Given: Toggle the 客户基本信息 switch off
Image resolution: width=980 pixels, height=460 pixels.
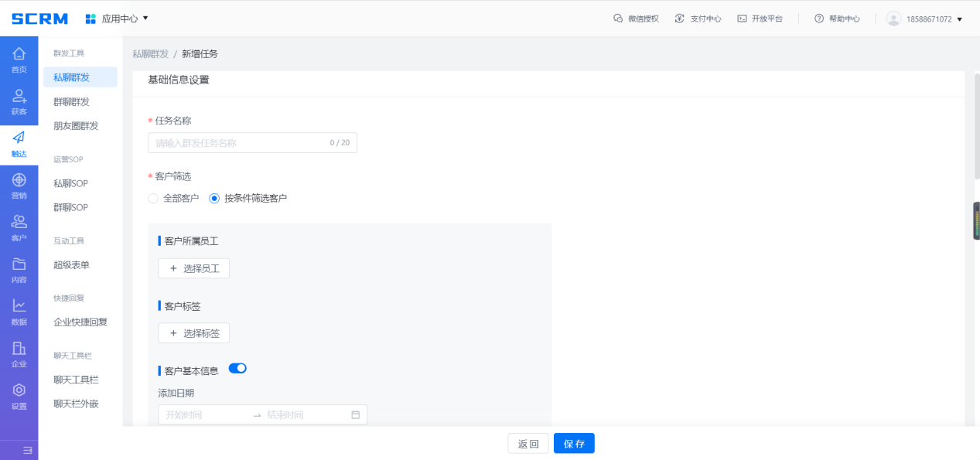Looking at the screenshot, I should coord(237,368).
